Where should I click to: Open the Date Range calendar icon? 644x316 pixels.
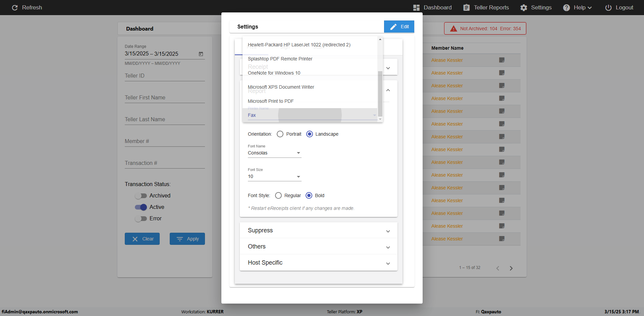(x=201, y=54)
